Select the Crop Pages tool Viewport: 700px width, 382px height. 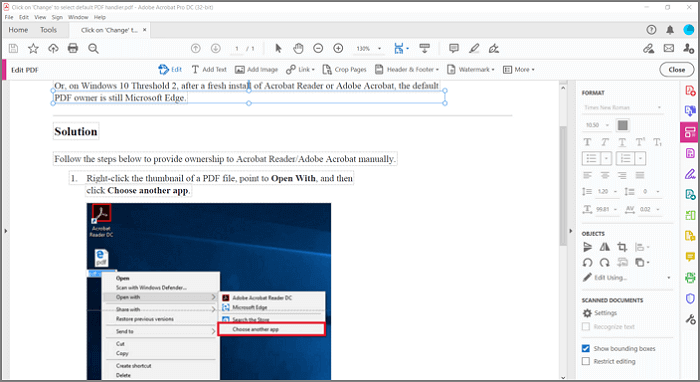(x=344, y=70)
